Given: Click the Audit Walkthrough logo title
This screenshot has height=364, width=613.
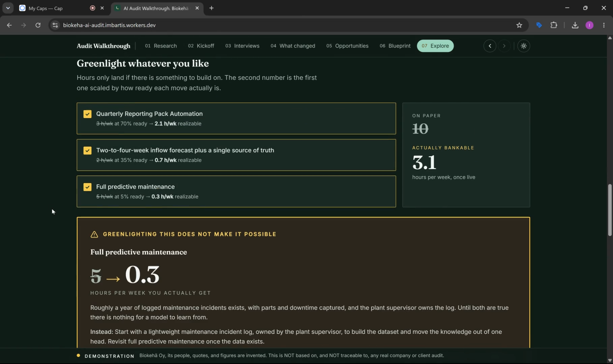Looking at the screenshot, I should tap(103, 46).
